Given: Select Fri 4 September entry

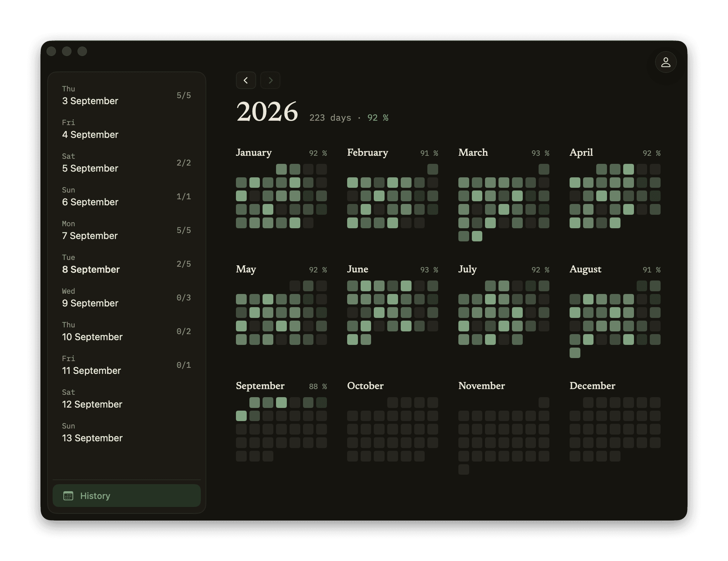Looking at the screenshot, I should (127, 129).
